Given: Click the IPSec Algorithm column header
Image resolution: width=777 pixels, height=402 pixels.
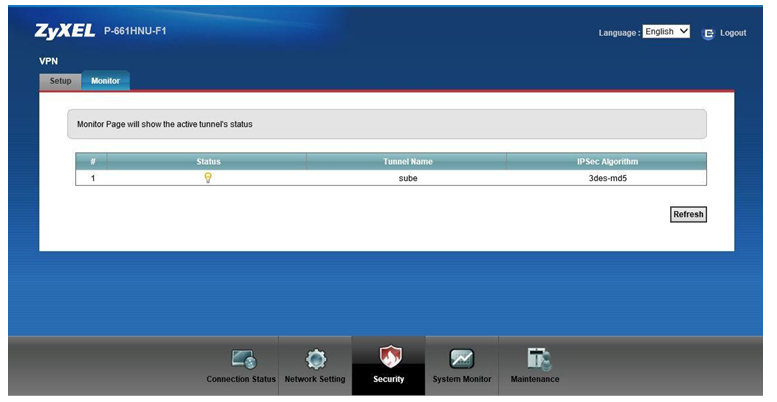Looking at the screenshot, I should coord(607,162).
